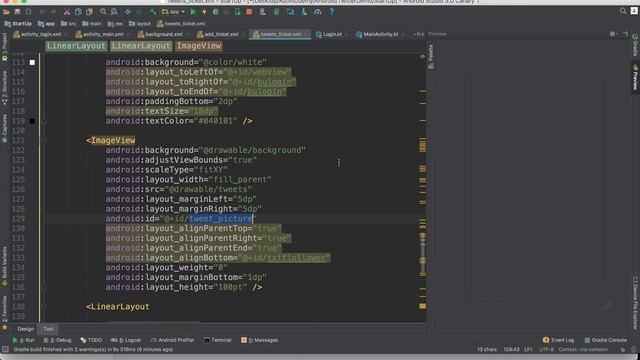
Task: Open the Palette side panel
Action: pyautogui.click(x=431, y=56)
